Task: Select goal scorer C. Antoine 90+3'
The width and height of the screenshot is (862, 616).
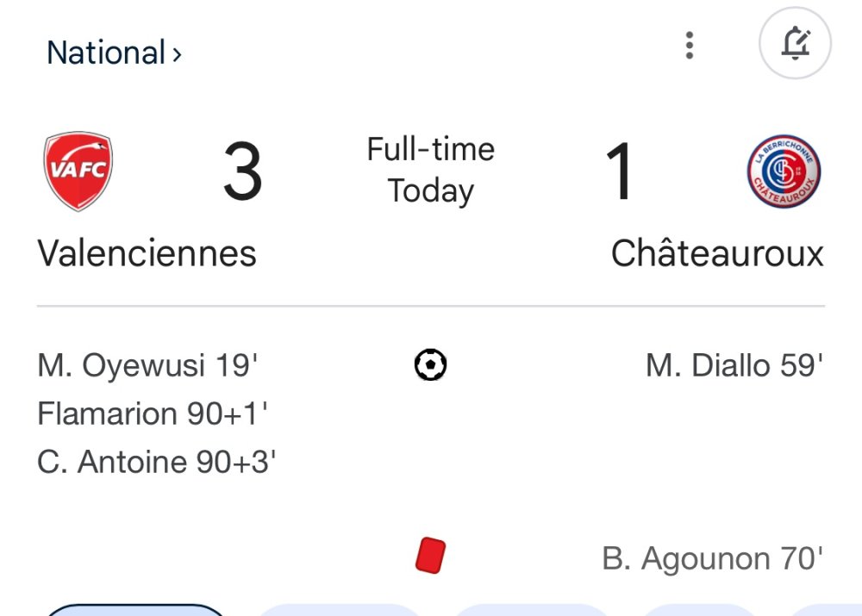Action: point(156,463)
